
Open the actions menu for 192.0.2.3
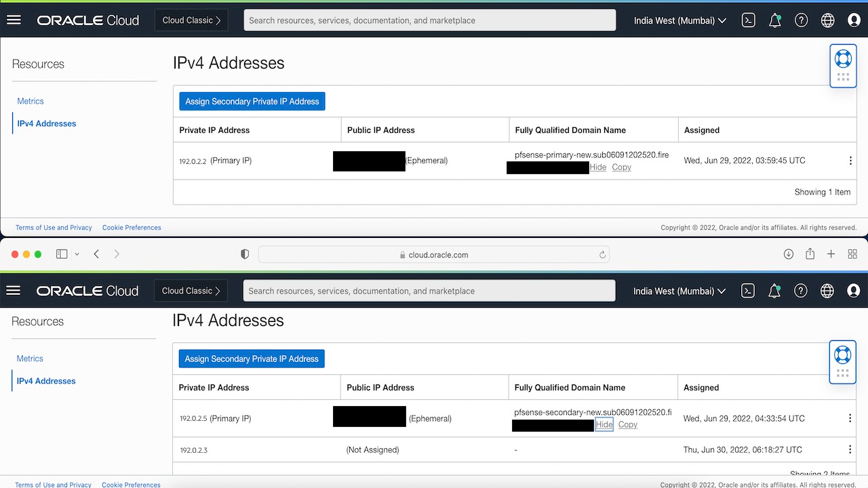point(850,449)
